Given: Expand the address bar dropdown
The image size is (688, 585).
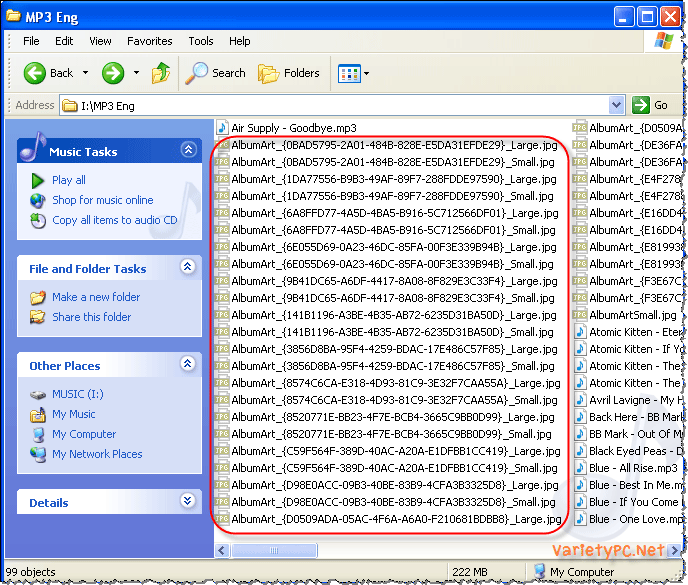Looking at the screenshot, I should pyautogui.click(x=617, y=105).
